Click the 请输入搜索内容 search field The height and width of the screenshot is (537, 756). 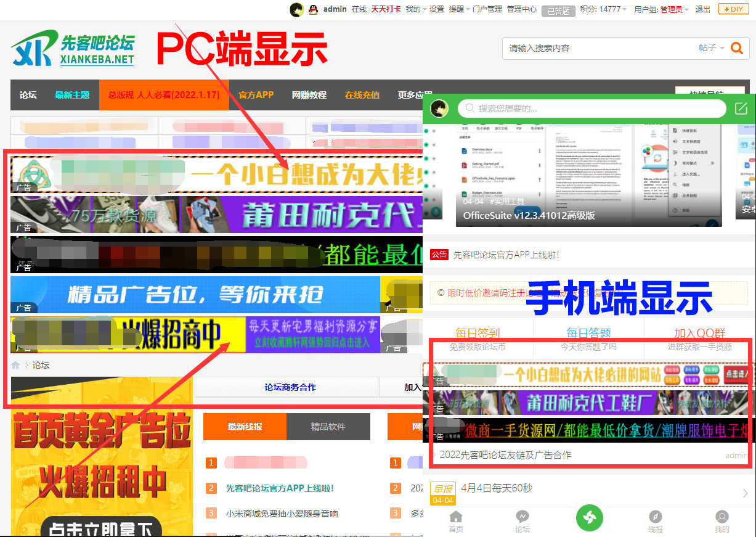click(x=598, y=48)
